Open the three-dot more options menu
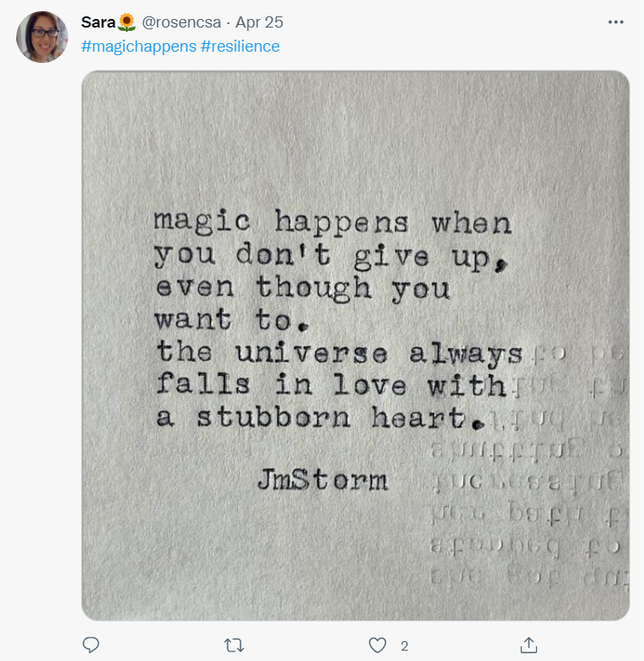The height and width of the screenshot is (661, 644). [616, 22]
